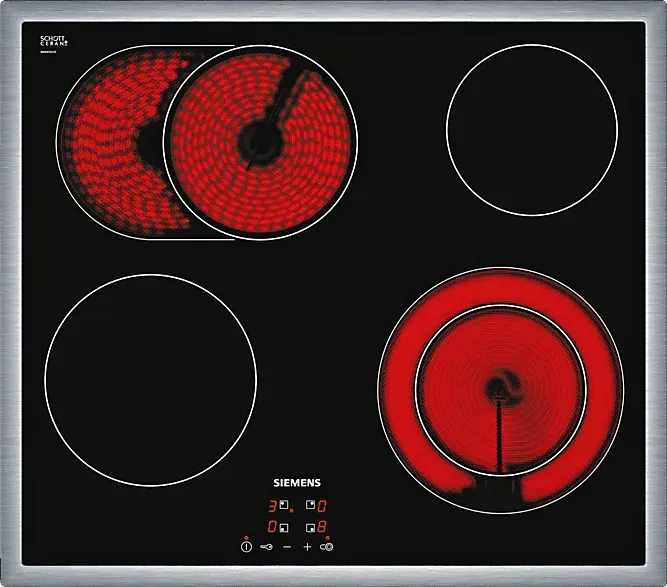Touch the glowing round rear-left burner
The width and height of the screenshot is (667, 587).
[260, 140]
